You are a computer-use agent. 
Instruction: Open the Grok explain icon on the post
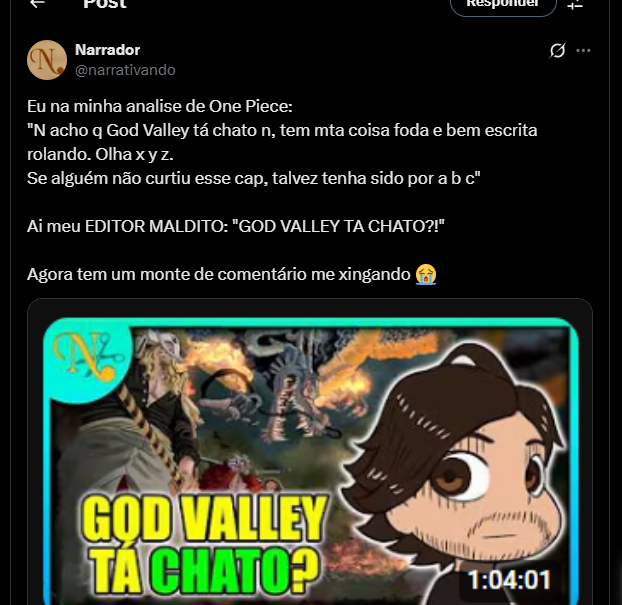pos(557,50)
